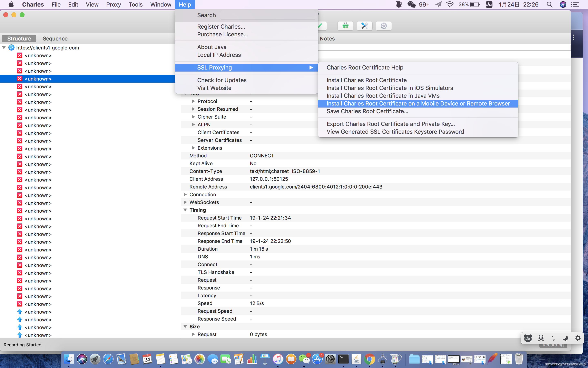
Task: Open Wi-Fi status in the menu bar
Action: (x=450, y=4)
